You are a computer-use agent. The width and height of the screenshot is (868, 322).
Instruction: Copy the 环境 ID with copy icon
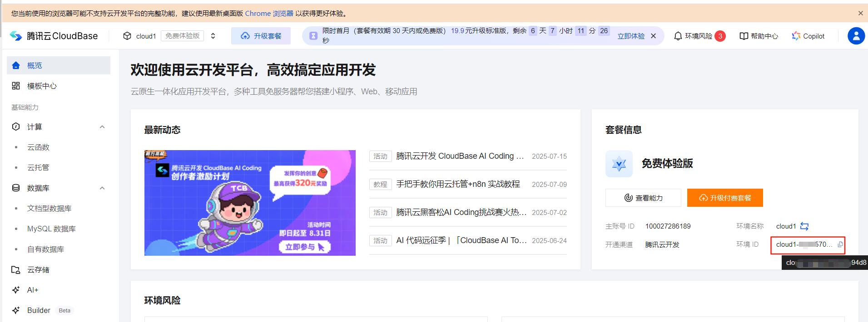840,244
